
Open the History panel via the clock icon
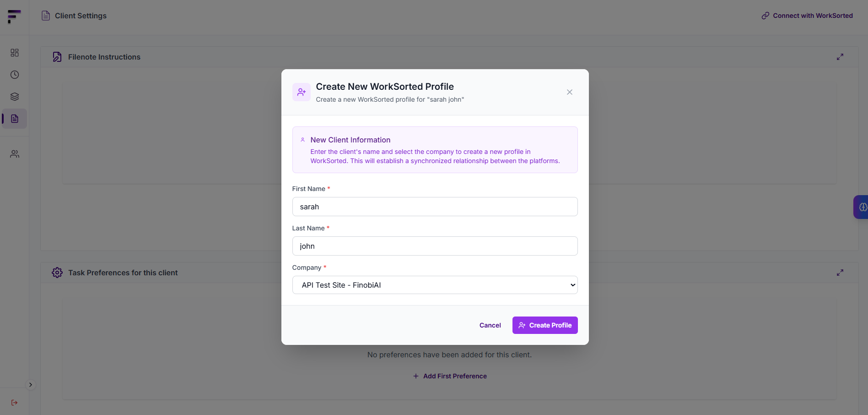[x=14, y=75]
